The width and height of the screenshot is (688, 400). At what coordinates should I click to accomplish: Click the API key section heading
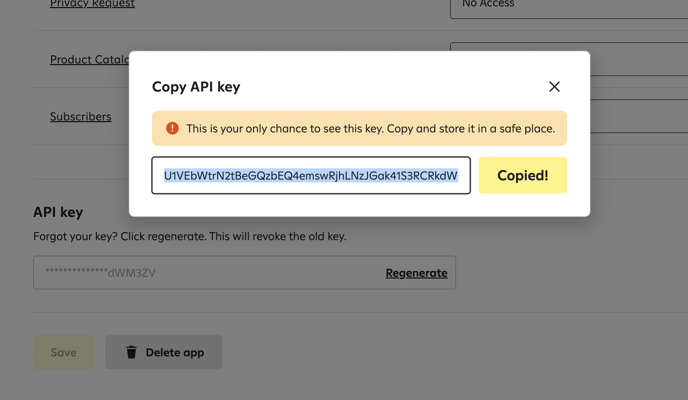tap(58, 212)
